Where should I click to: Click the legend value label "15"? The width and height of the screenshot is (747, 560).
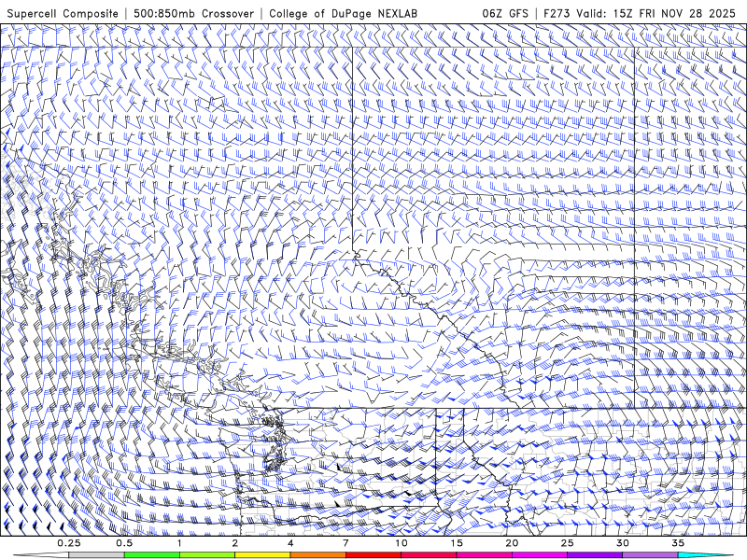coord(457,543)
